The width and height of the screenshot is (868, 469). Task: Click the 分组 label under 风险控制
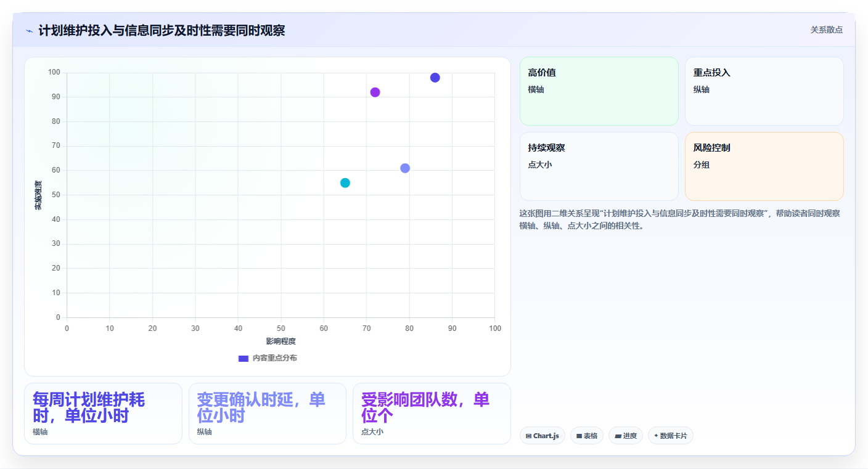click(x=702, y=165)
